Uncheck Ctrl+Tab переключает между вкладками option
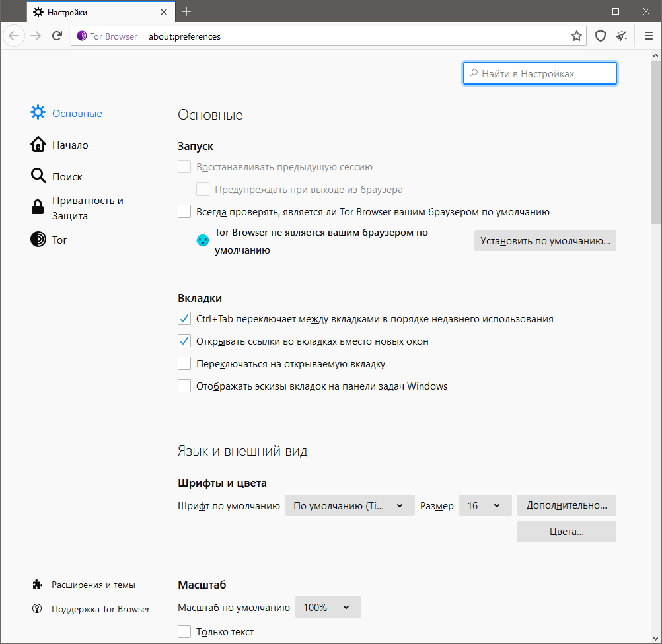The width and height of the screenshot is (662, 644). click(x=184, y=318)
